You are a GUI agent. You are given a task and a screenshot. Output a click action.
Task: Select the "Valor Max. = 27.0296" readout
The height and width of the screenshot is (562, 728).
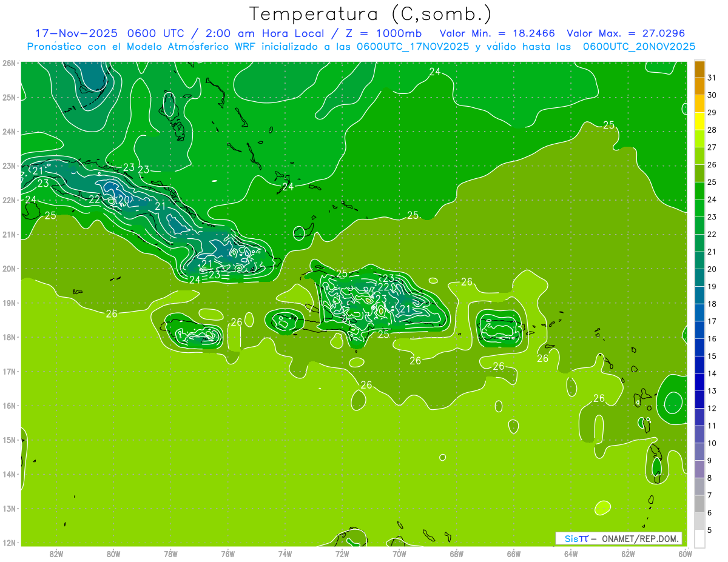pos(627,33)
